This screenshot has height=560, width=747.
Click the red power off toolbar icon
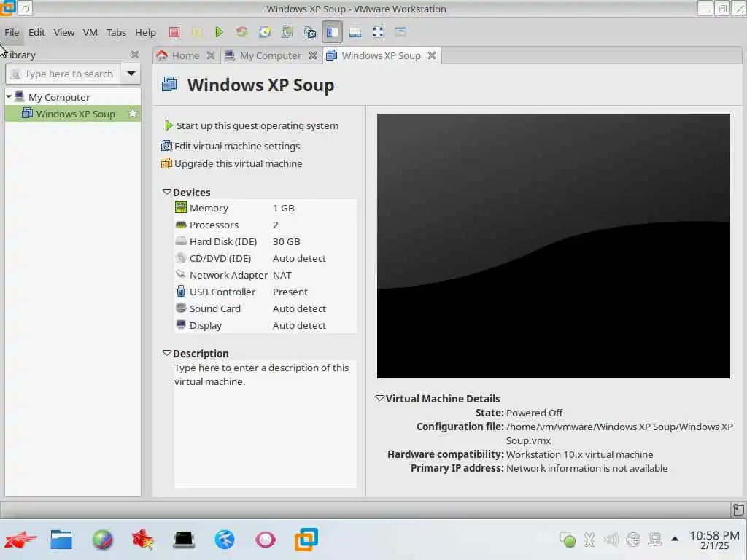point(174,32)
